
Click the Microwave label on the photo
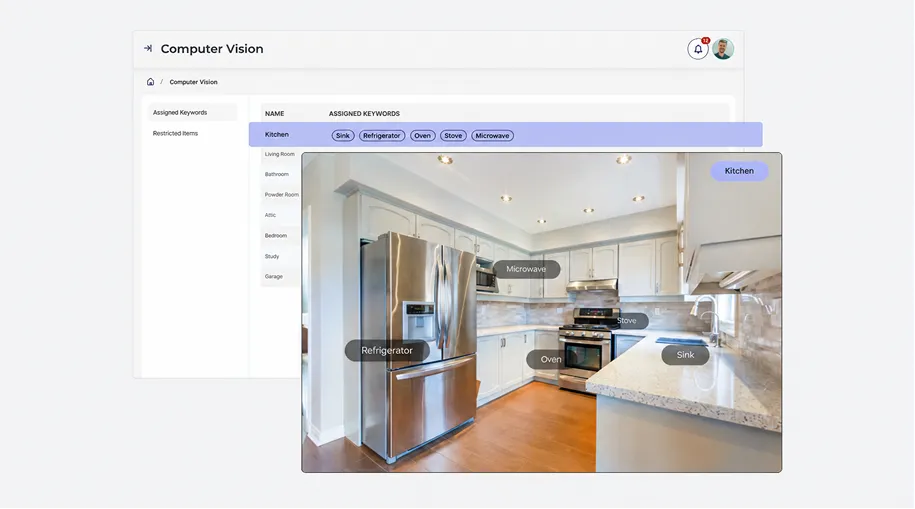coord(526,269)
